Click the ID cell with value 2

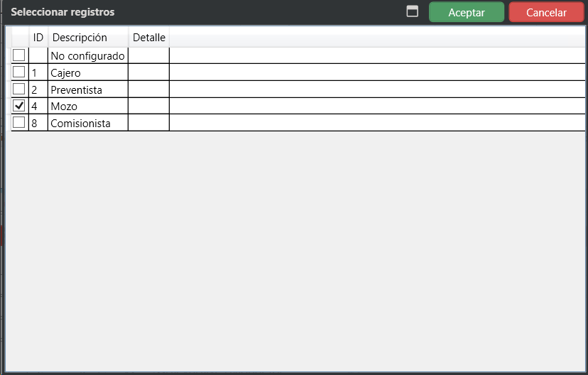coord(38,89)
